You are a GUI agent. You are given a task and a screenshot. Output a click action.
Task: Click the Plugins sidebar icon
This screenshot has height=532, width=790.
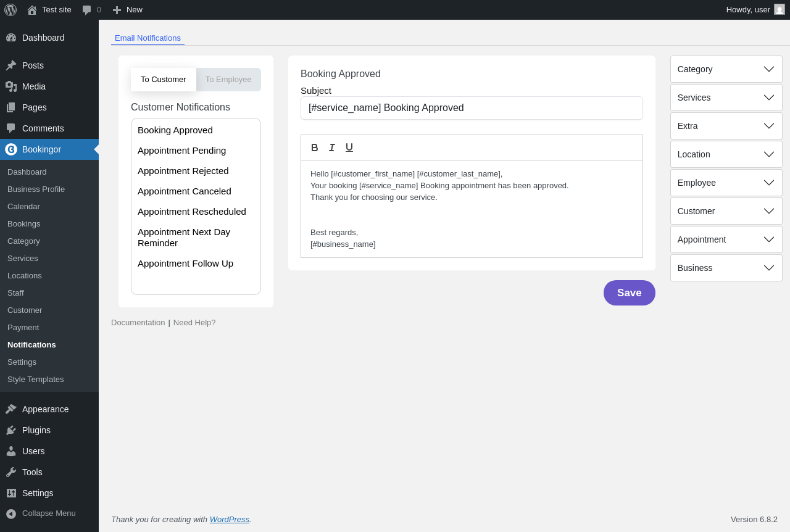(11, 430)
